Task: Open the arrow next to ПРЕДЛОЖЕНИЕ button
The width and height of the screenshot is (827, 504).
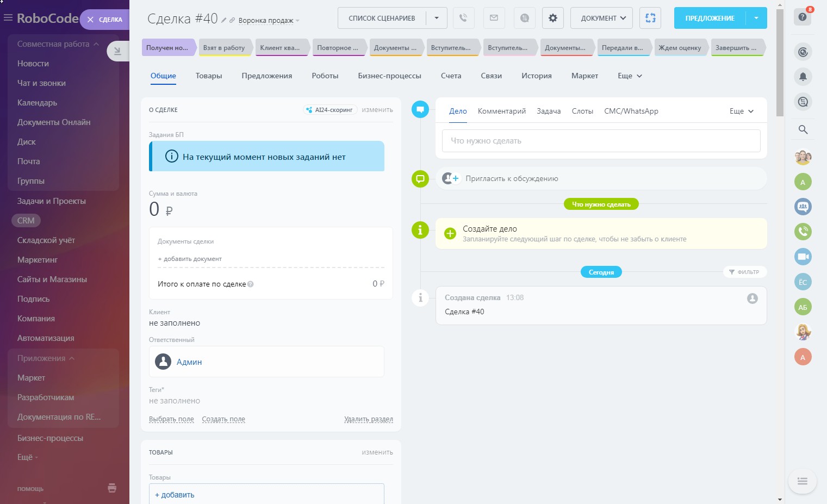Action: (756, 18)
